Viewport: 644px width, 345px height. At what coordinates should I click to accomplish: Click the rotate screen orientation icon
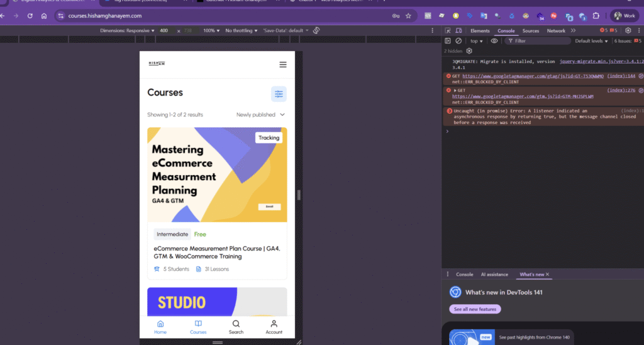coord(316,30)
